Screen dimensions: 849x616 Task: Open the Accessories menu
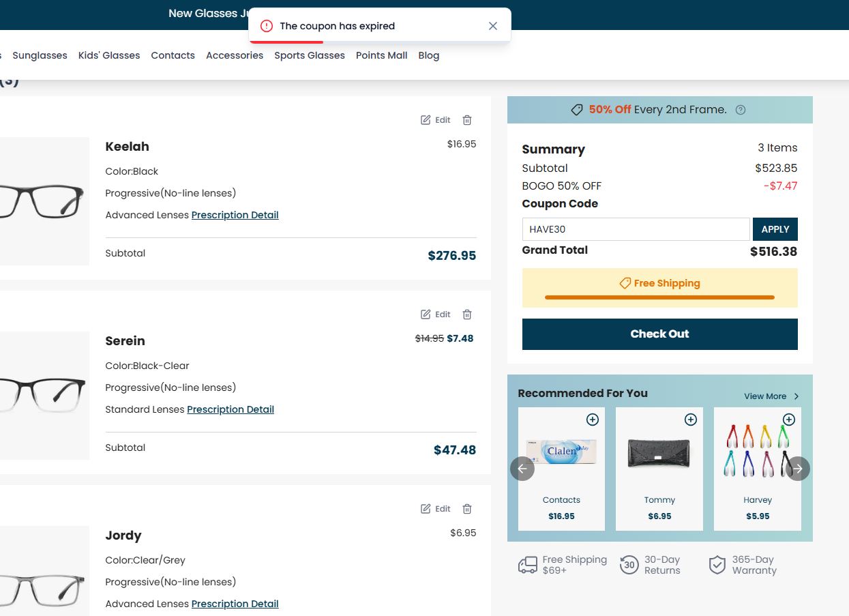pyautogui.click(x=235, y=55)
